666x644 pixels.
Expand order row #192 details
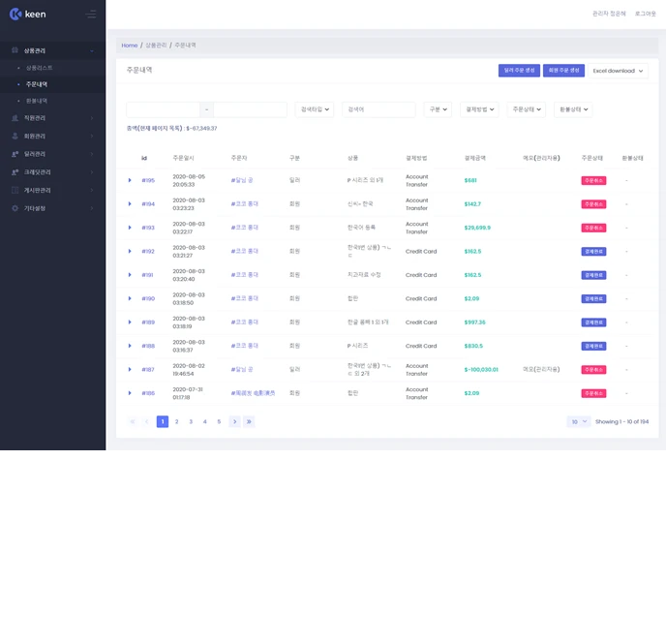(130, 251)
